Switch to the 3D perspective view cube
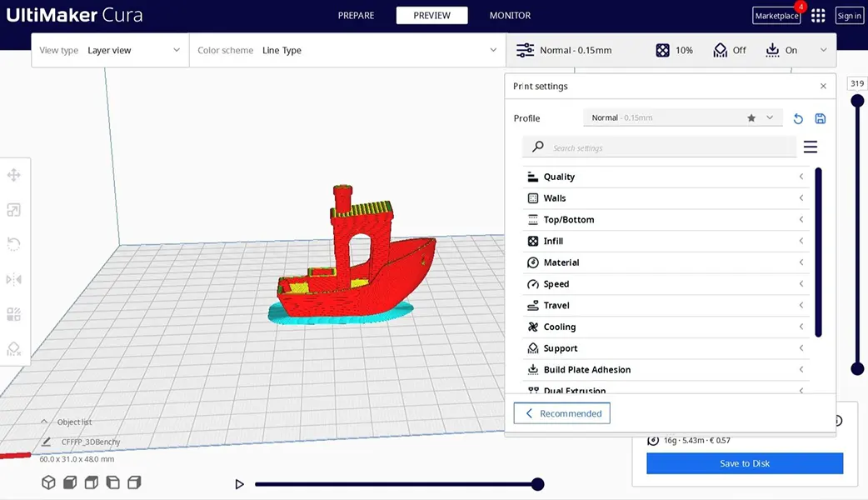 coord(48,482)
